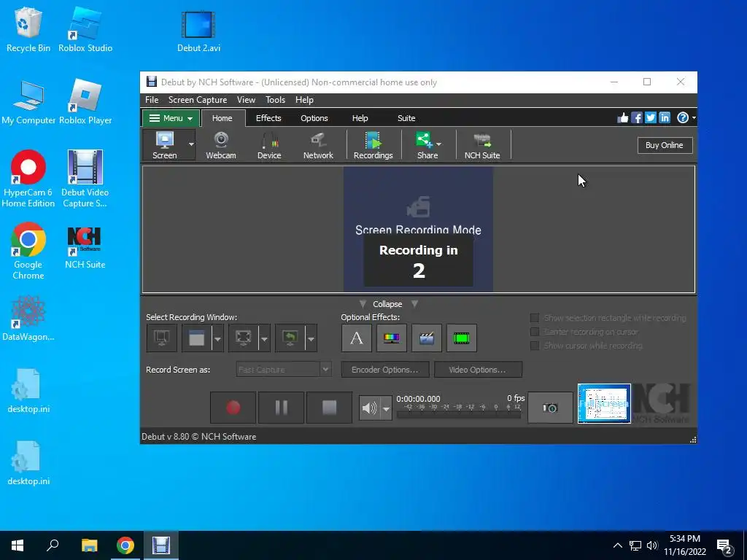Toggle center recording on cursor

[535, 332]
